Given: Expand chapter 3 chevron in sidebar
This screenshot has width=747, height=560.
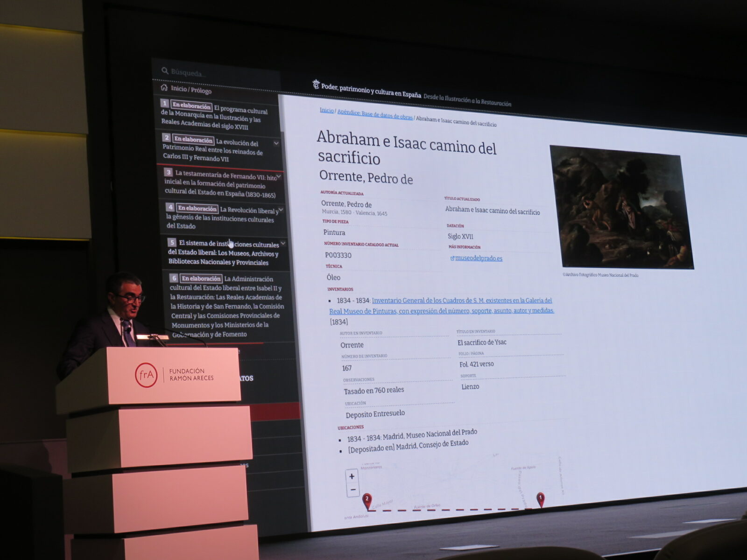Looking at the screenshot, I should coord(279,177).
